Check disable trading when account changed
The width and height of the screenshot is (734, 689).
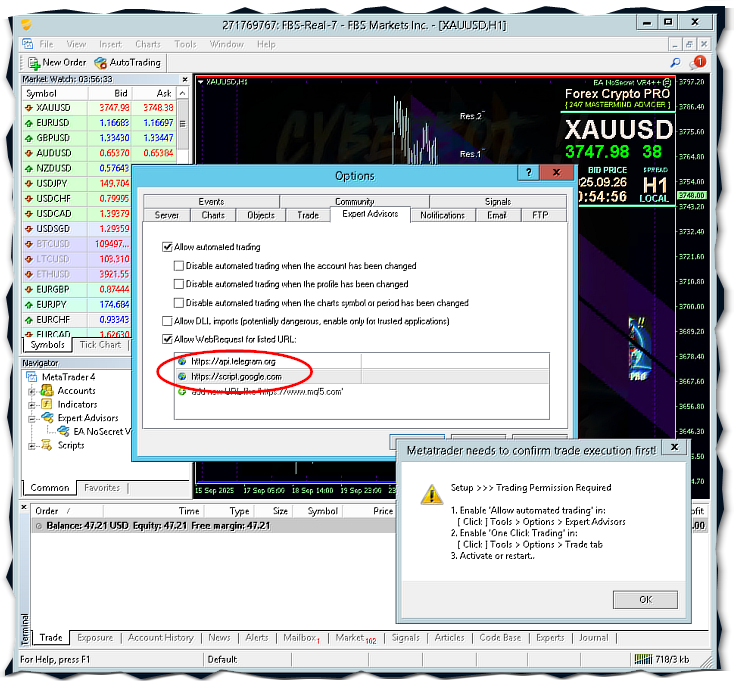(178, 266)
